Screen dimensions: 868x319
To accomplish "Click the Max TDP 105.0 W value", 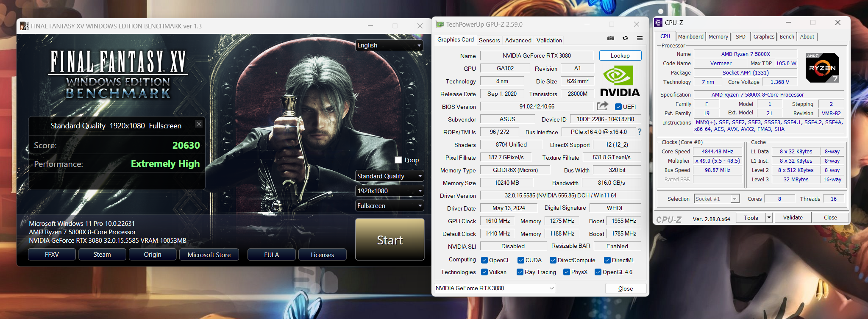I will coord(786,63).
